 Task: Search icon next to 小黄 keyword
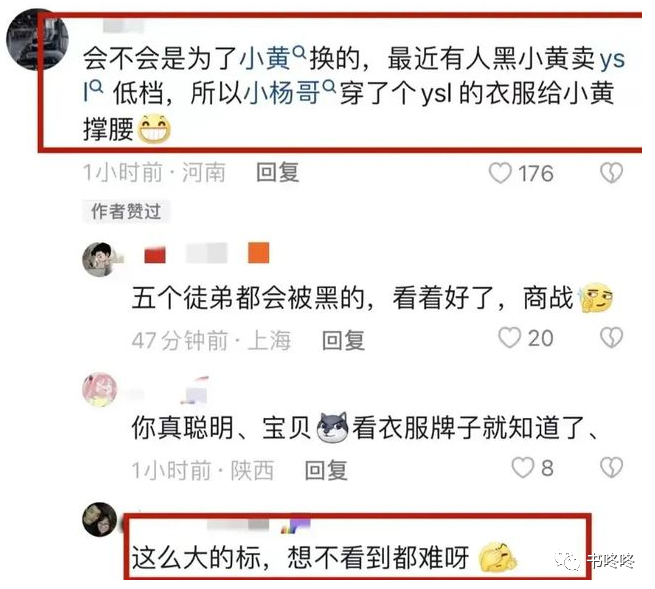click(x=300, y=52)
